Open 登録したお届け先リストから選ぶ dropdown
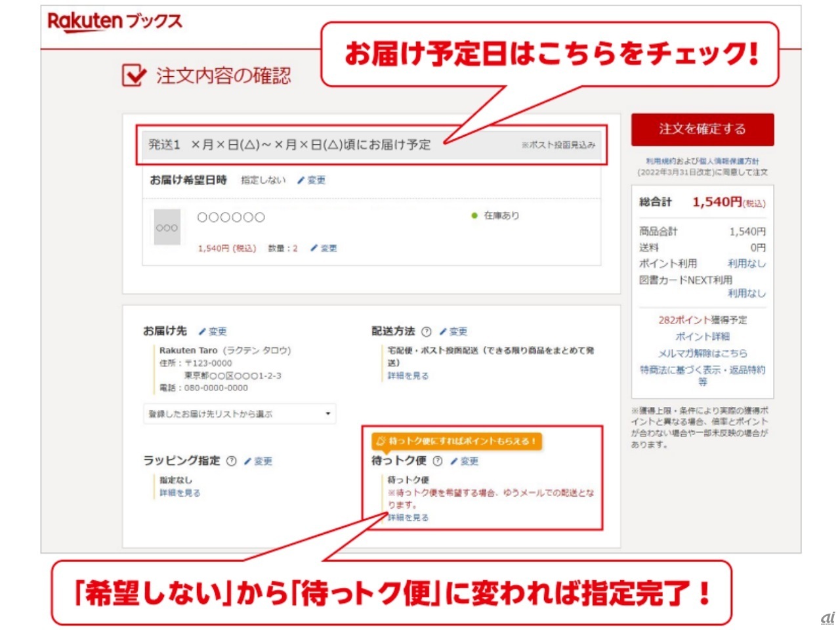The width and height of the screenshot is (840, 630). 240,414
